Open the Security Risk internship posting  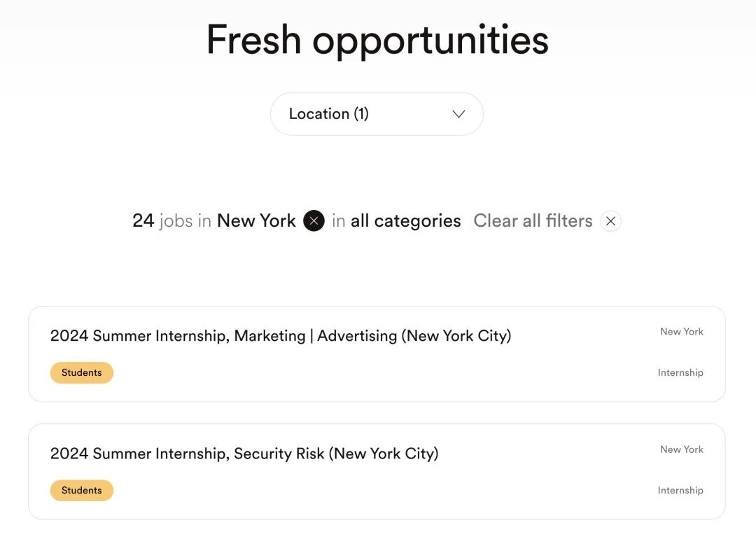pos(244,454)
